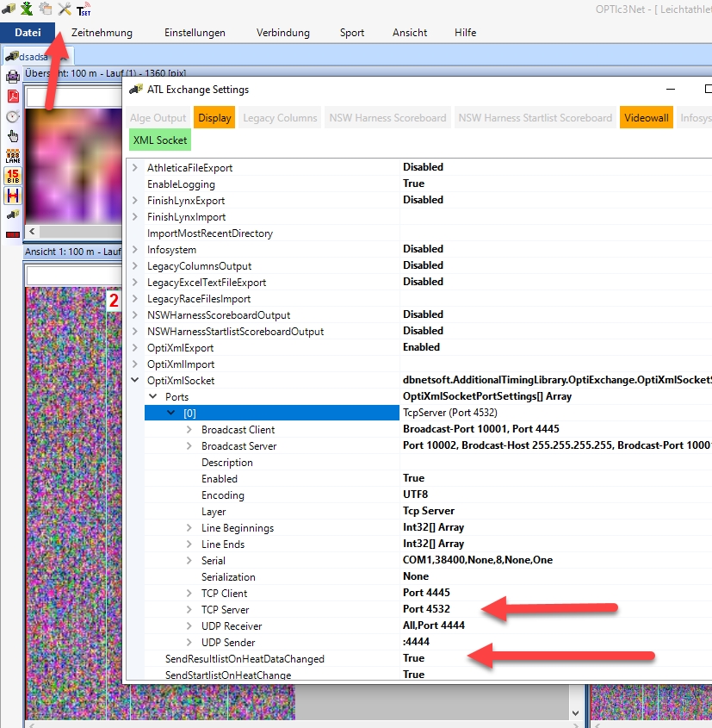
Task: Toggle the 15 BIB number icon
Action: pos(13,176)
